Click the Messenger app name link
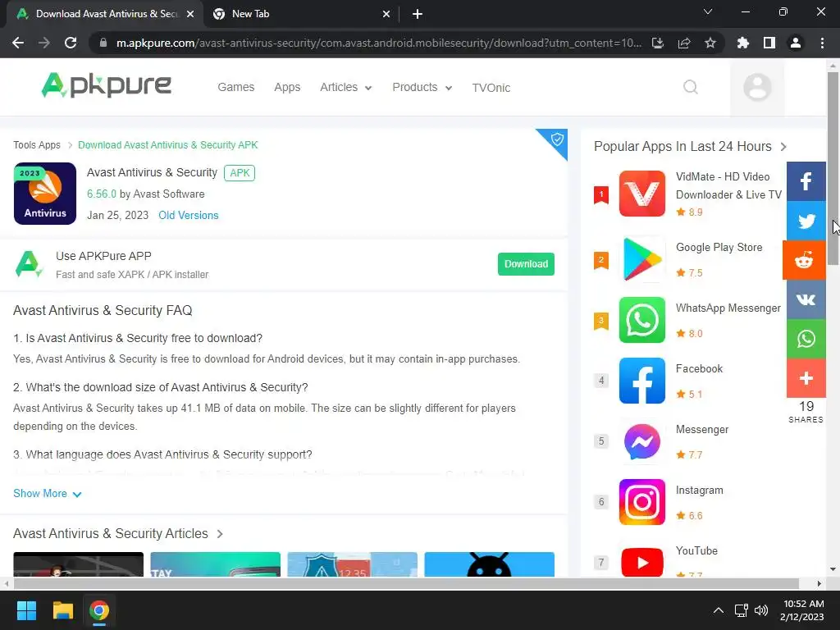Image resolution: width=840 pixels, height=630 pixels. tap(702, 430)
